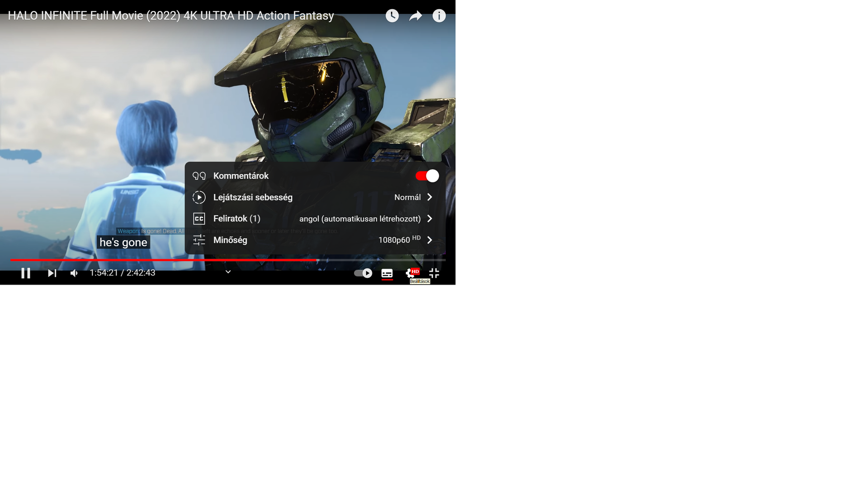The height and width of the screenshot is (500, 868).
Task: Open Lejátszási sebesség submenu
Action: click(x=253, y=197)
